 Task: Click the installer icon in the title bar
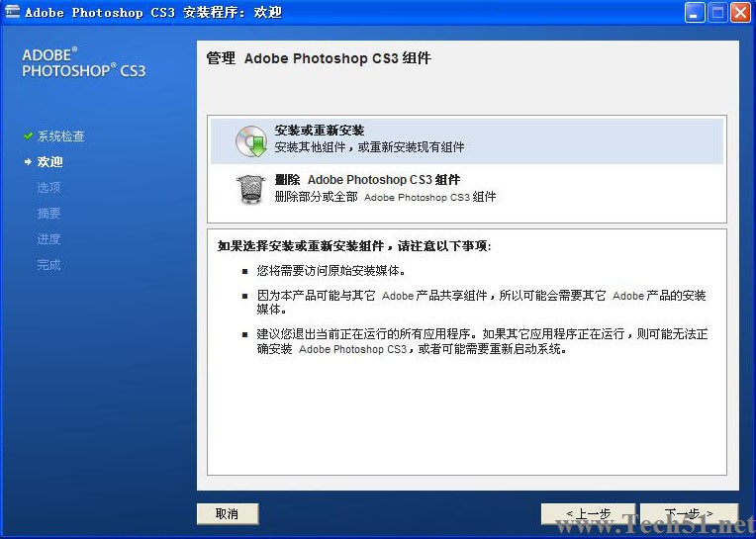pyautogui.click(x=12, y=13)
